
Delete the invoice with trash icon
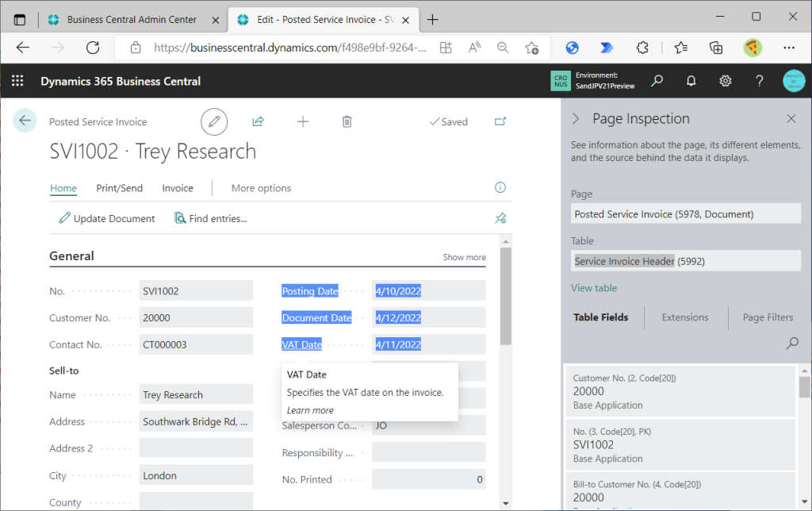click(x=347, y=121)
